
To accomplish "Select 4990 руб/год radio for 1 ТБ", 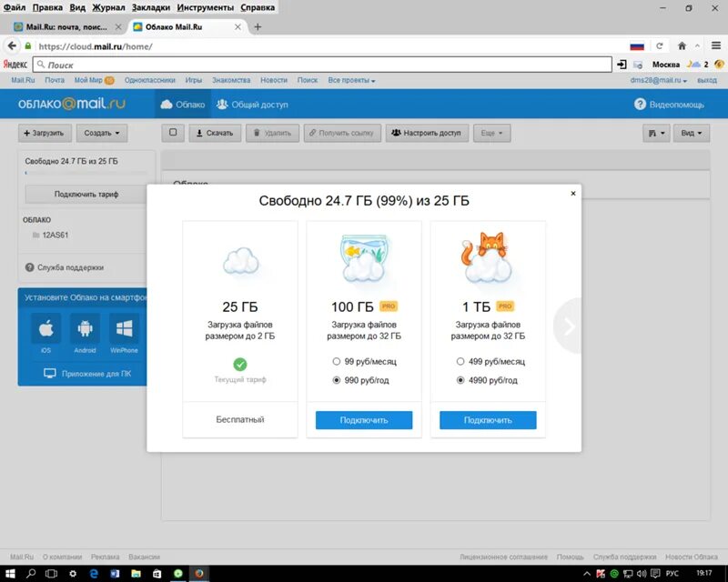I will [460, 380].
